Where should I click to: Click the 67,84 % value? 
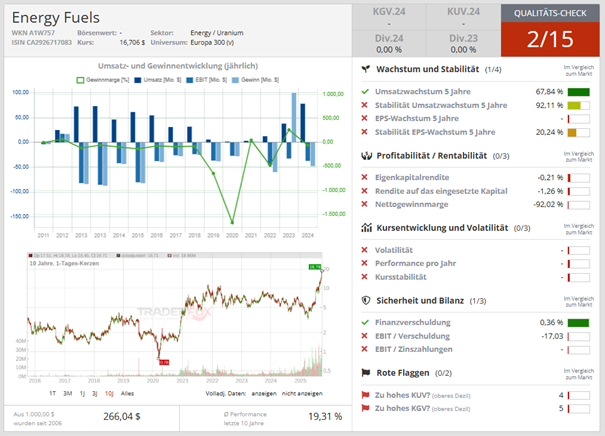tap(549, 92)
